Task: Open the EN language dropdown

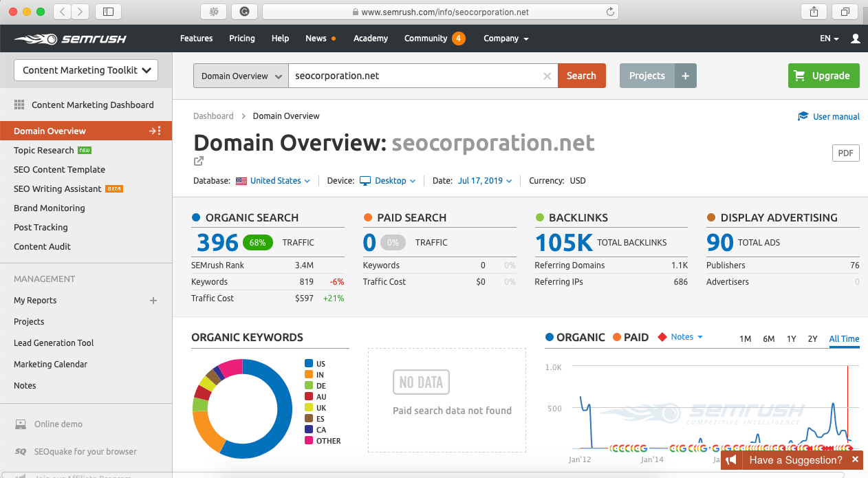Action: coord(829,39)
